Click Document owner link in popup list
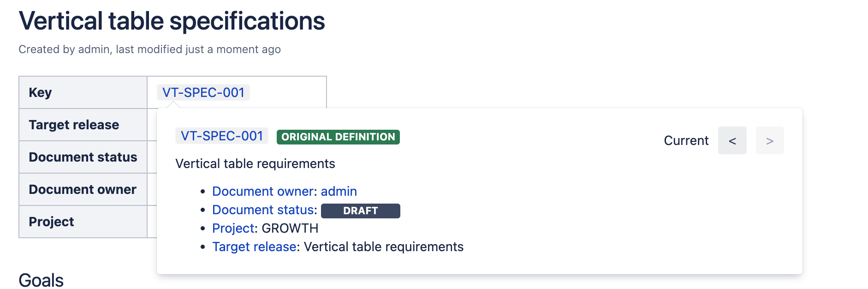The image size is (868, 289). (x=264, y=192)
